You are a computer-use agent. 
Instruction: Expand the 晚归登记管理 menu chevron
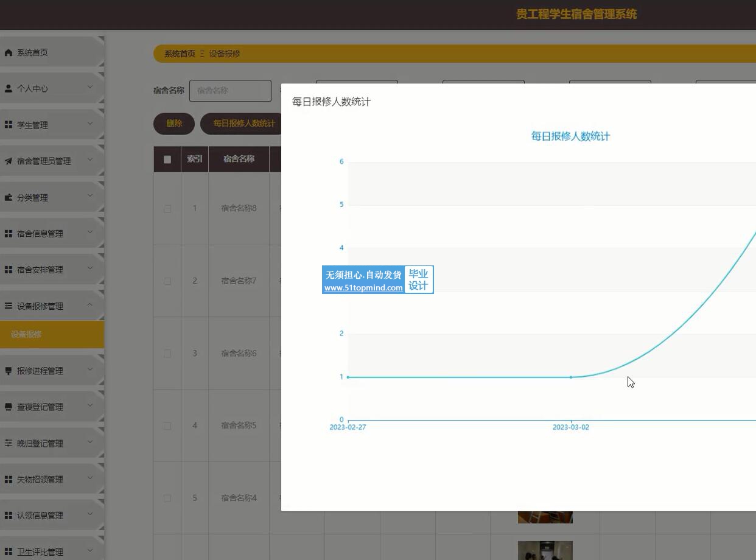point(90,442)
